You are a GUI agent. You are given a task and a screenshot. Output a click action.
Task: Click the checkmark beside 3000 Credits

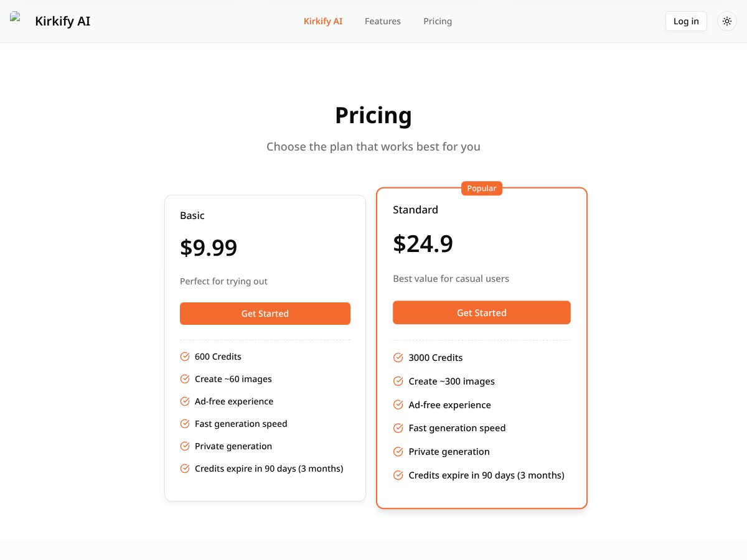tap(398, 357)
